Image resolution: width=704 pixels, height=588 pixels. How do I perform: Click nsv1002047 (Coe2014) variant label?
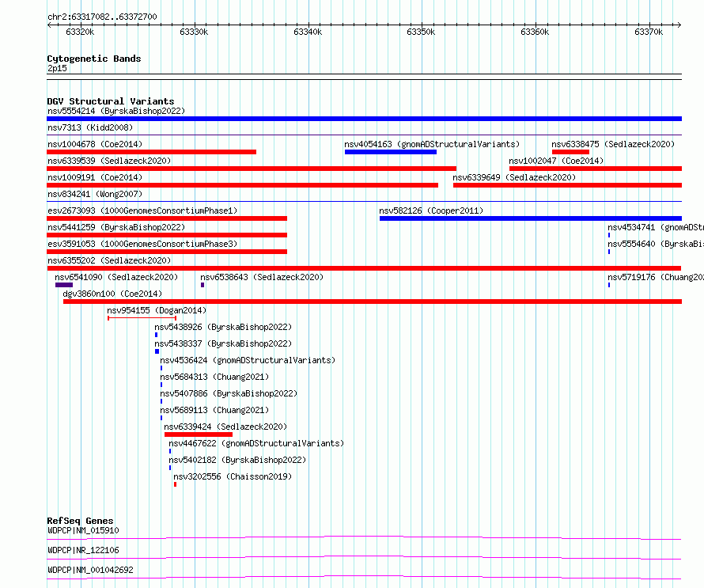click(556, 161)
